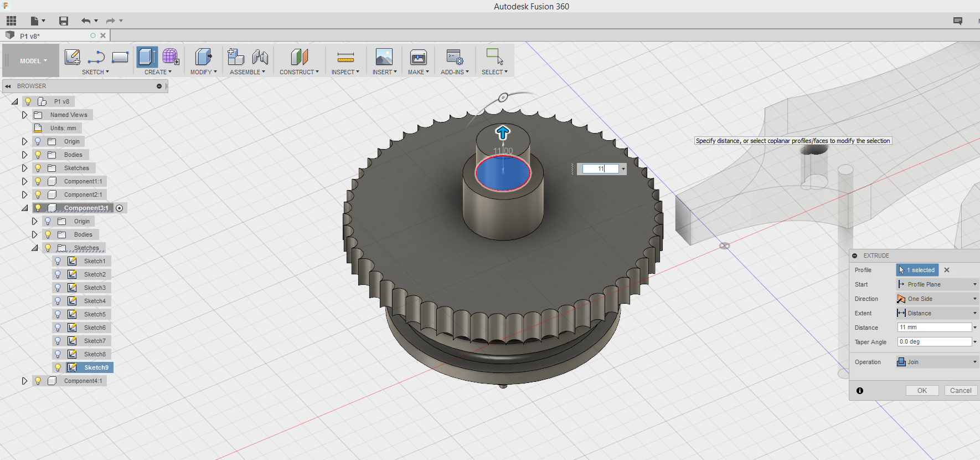Screen dimensions: 980x460
Task: Click the Add-Ins scripts icon
Action: [455, 57]
